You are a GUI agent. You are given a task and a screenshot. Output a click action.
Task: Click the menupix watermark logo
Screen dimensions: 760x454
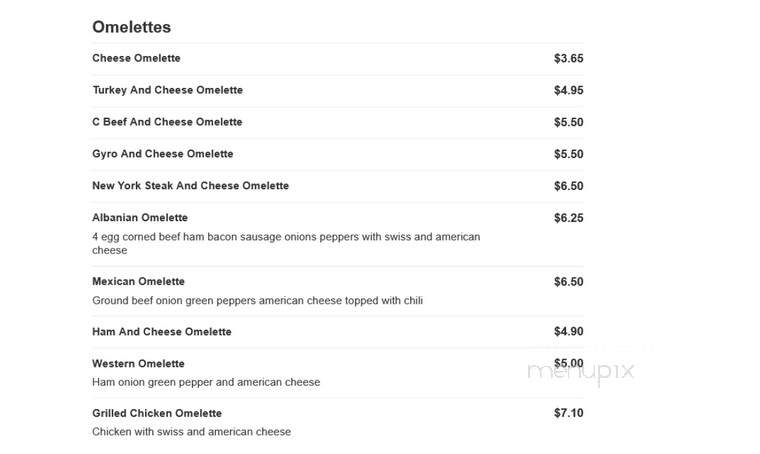point(581,372)
